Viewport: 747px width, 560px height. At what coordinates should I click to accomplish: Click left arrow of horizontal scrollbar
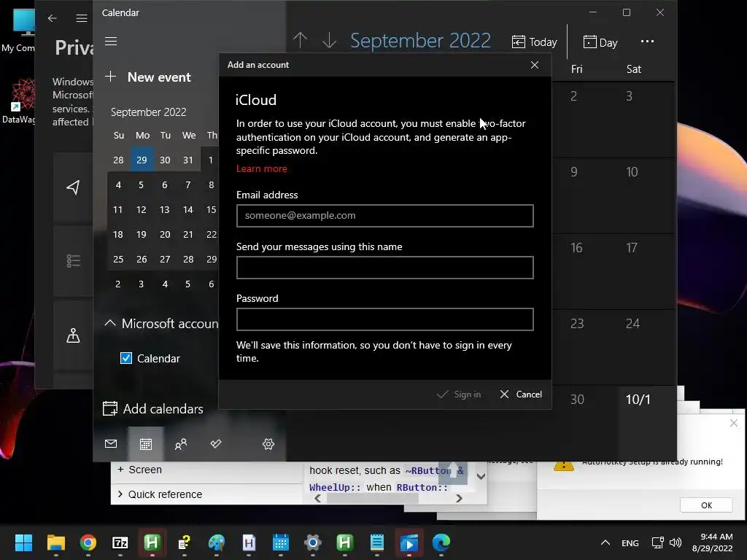[x=318, y=498]
